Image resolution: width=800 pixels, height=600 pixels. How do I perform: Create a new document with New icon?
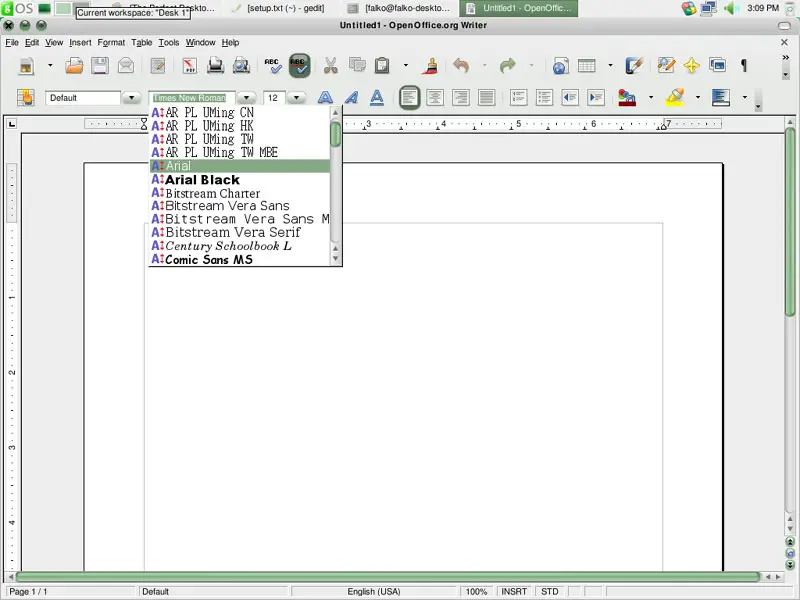26,66
